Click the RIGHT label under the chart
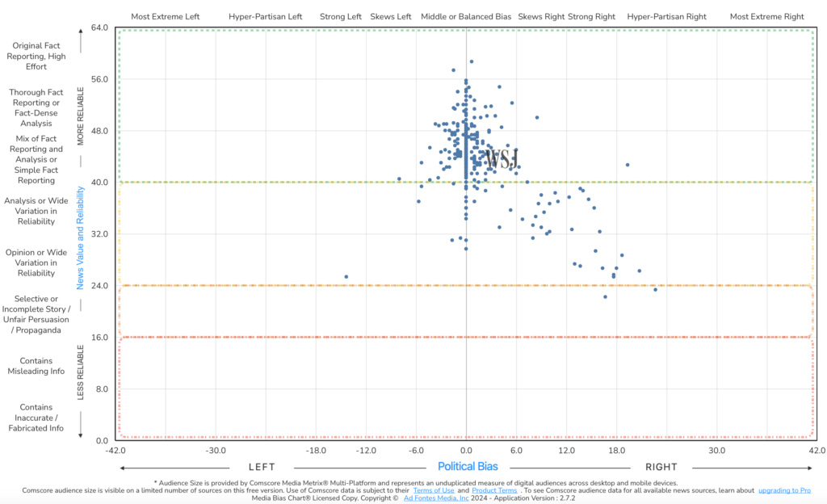Image resolution: width=827 pixels, height=504 pixels. [661, 467]
